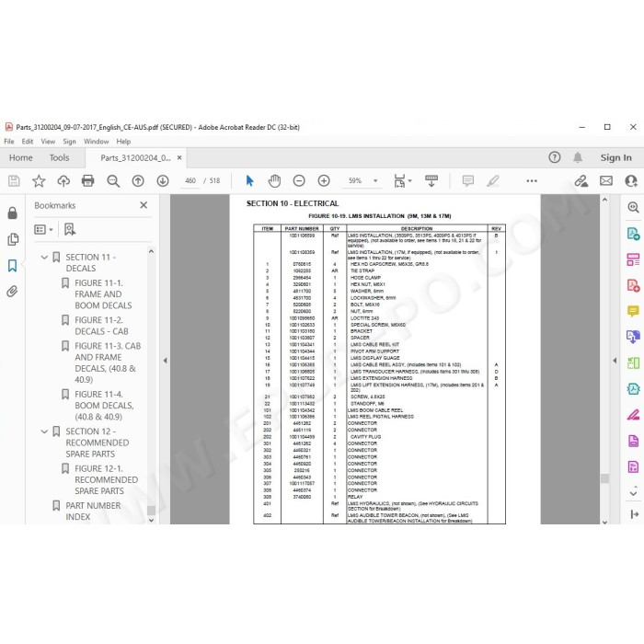The height and width of the screenshot is (644, 644).
Task: Collapse SECTION 11 - DECALS bookmark
Action: click(44, 258)
